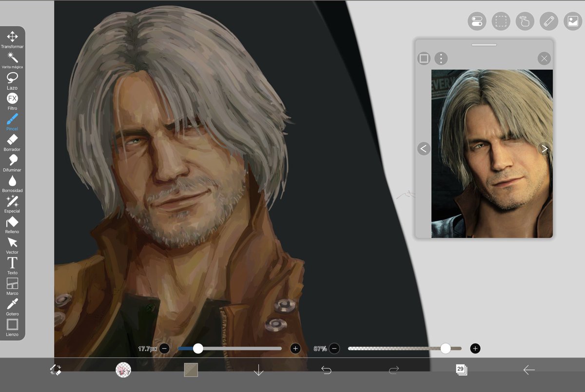Select the Relleno fill tool
The image size is (585, 392).
12,225
